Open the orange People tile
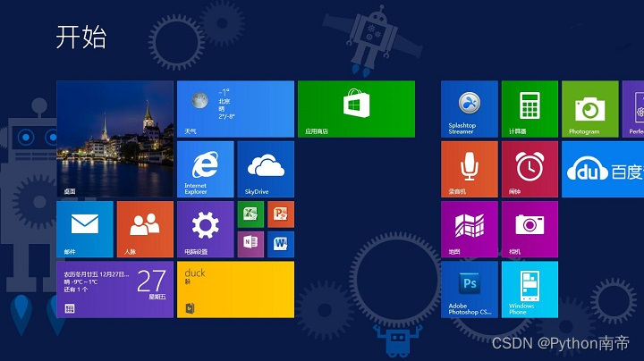 pyautogui.click(x=145, y=229)
